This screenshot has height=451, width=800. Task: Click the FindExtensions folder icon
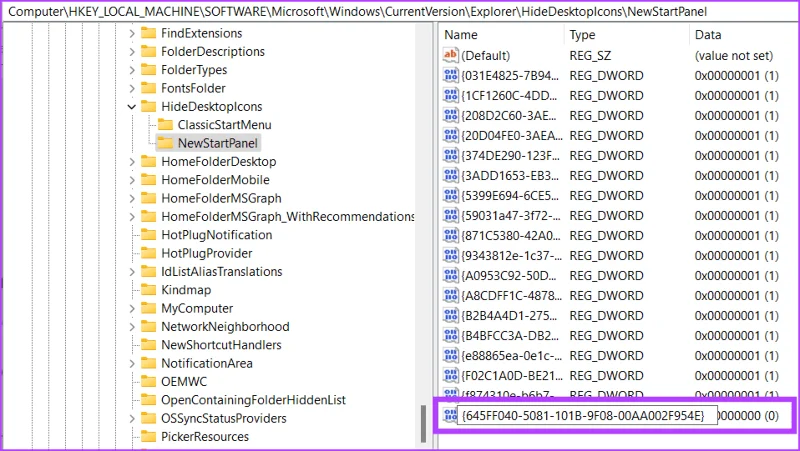(x=148, y=33)
